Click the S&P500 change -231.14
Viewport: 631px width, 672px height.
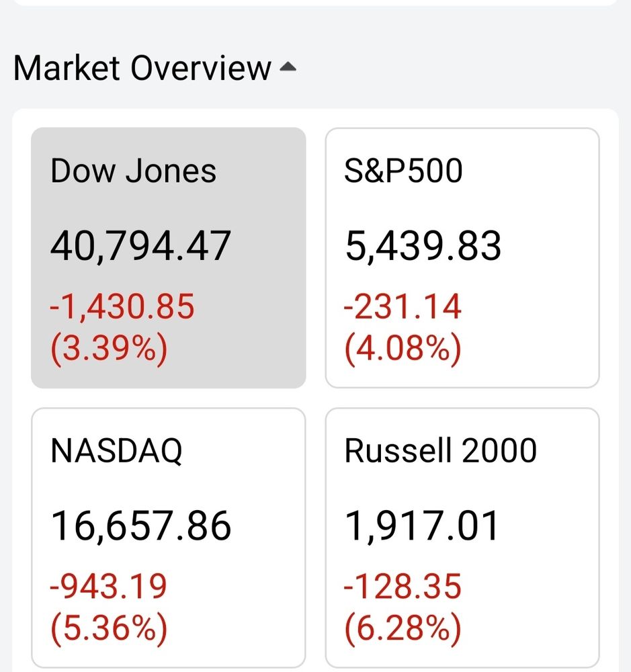pos(403,308)
